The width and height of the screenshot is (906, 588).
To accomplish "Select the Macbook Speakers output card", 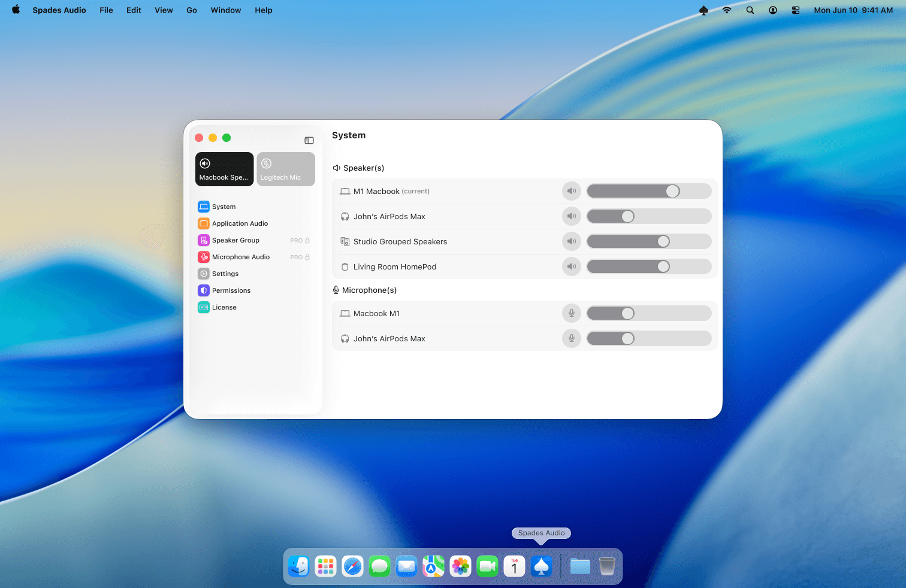I will click(224, 169).
